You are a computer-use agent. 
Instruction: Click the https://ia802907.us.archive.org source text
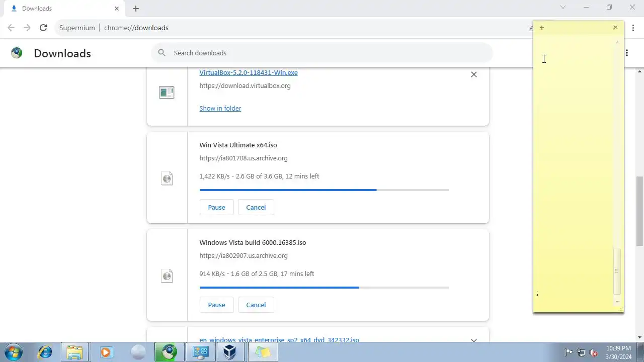[x=244, y=255]
